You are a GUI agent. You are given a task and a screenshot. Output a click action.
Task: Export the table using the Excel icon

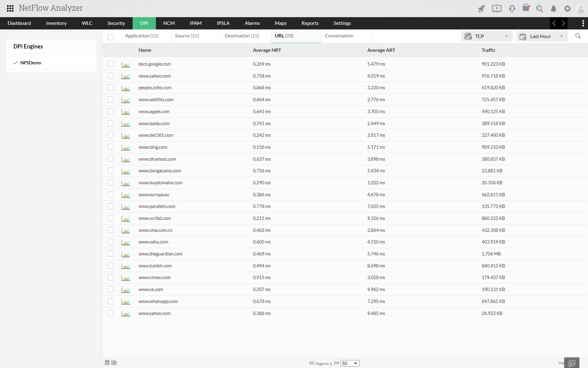point(114,363)
